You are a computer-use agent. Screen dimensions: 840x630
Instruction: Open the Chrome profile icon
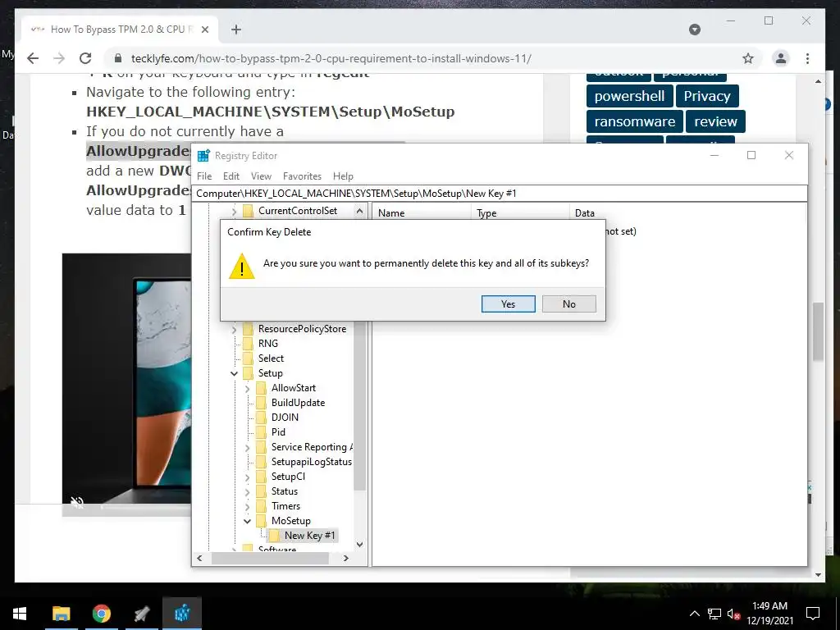(x=781, y=58)
